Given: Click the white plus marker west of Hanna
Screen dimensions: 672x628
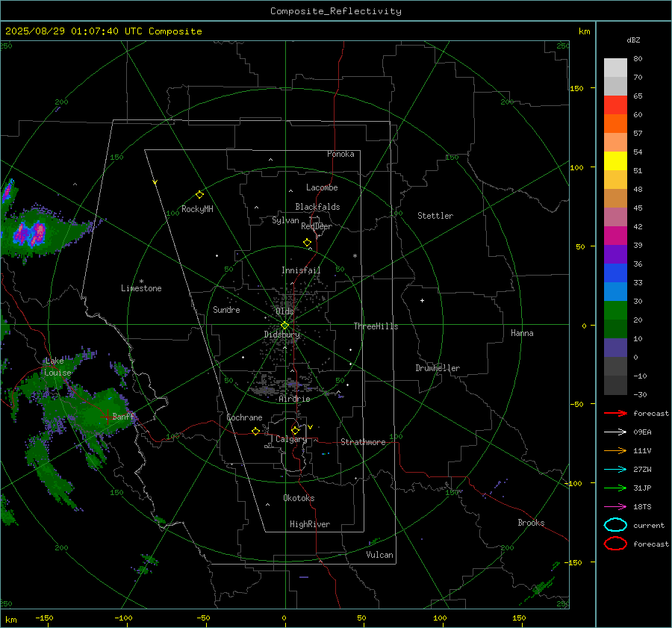Looking at the screenshot, I should pos(422,300).
